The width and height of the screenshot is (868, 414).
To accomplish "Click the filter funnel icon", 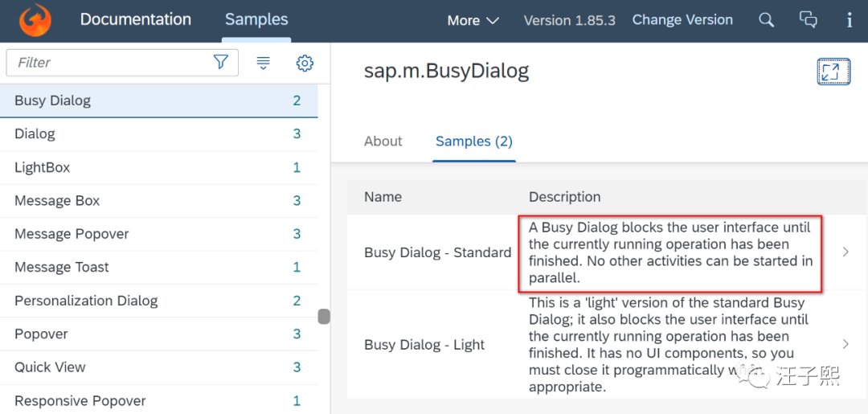I will [x=221, y=63].
